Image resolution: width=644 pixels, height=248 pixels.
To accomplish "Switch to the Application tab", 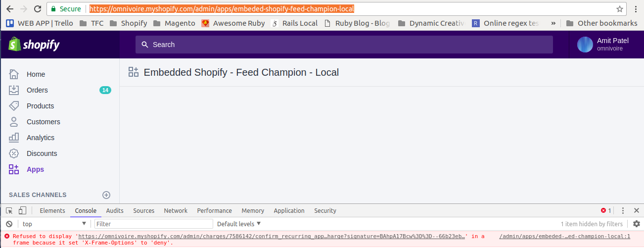I will 289,210.
